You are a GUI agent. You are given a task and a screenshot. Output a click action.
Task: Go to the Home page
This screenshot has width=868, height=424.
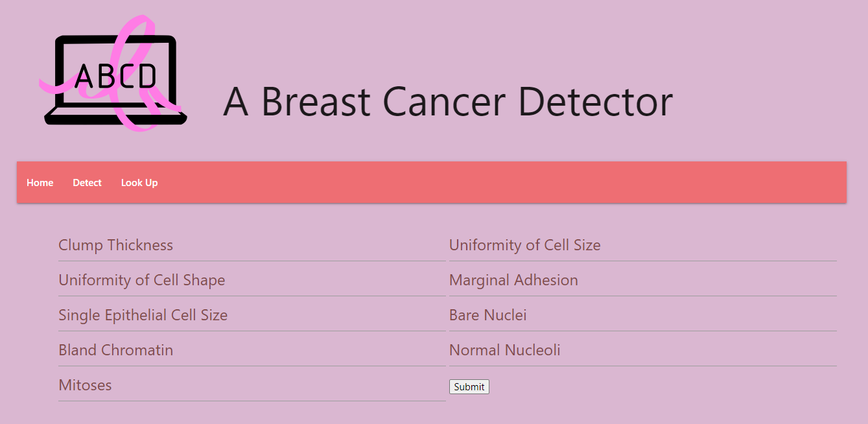40,183
